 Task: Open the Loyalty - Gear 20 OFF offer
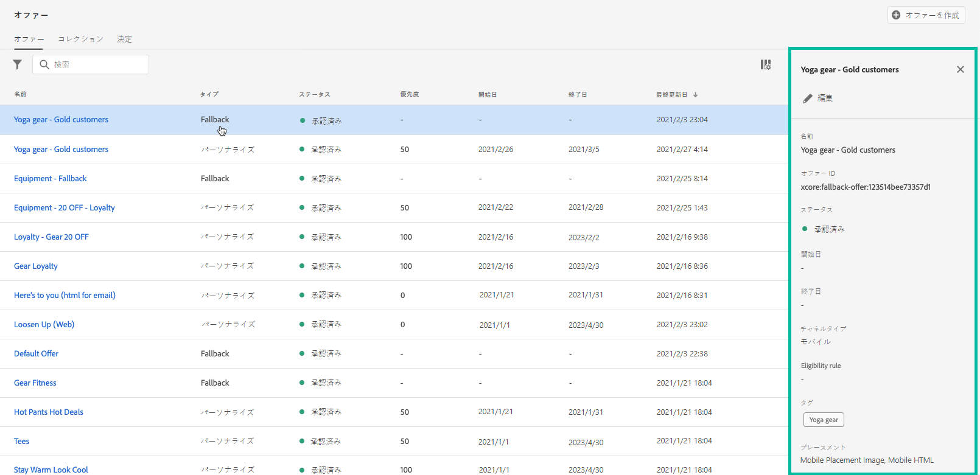51,237
